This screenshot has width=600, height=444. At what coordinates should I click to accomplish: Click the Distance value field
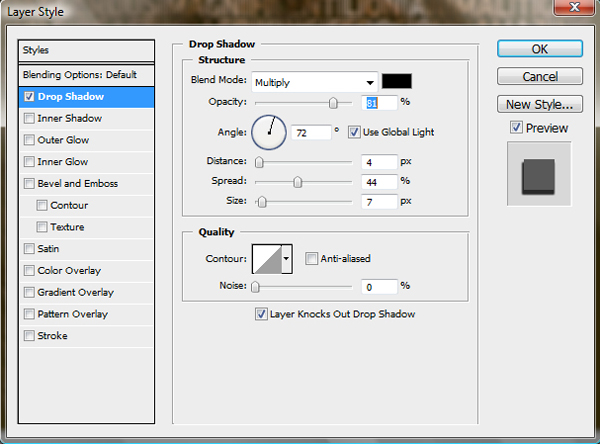(x=379, y=162)
